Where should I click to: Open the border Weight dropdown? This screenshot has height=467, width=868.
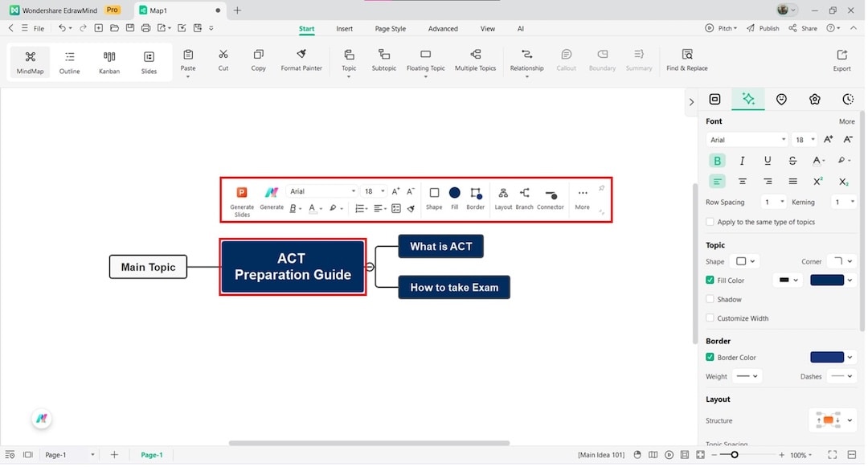747,376
